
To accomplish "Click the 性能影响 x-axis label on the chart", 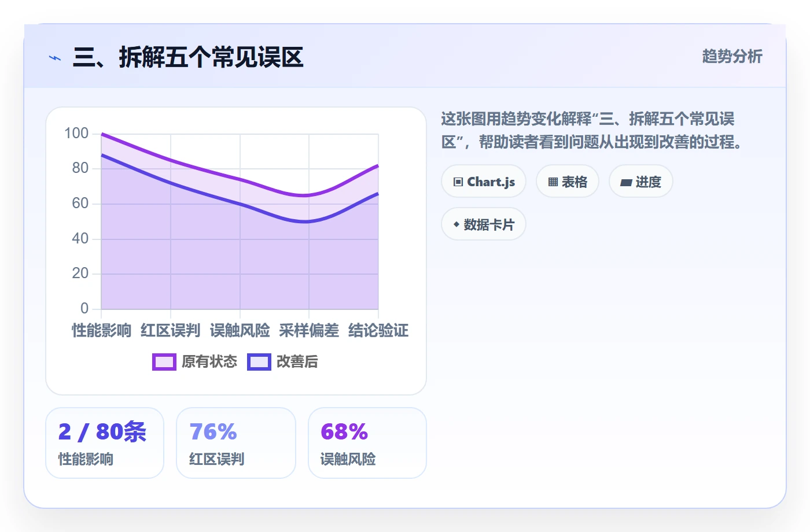I will click(x=101, y=331).
